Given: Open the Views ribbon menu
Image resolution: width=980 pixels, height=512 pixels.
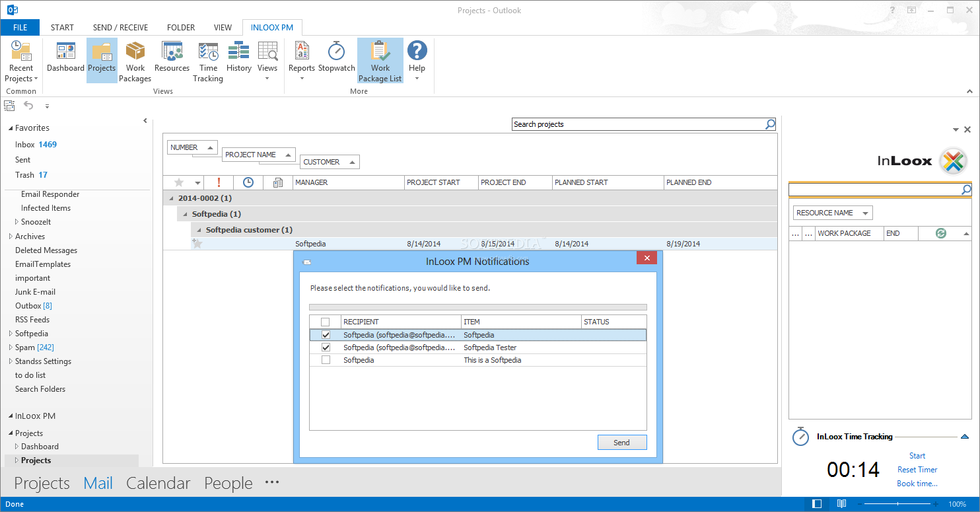Looking at the screenshot, I should 267,61.
